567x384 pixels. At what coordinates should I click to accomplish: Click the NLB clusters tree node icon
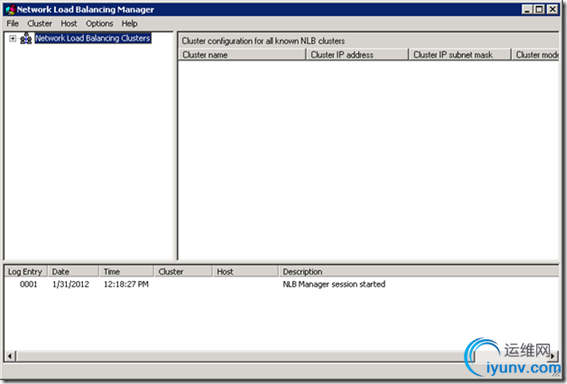[26, 38]
